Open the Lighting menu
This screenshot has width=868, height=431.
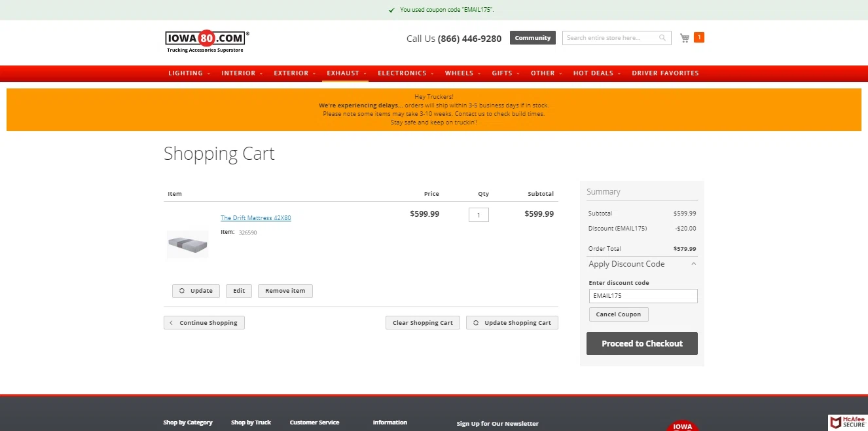189,73
